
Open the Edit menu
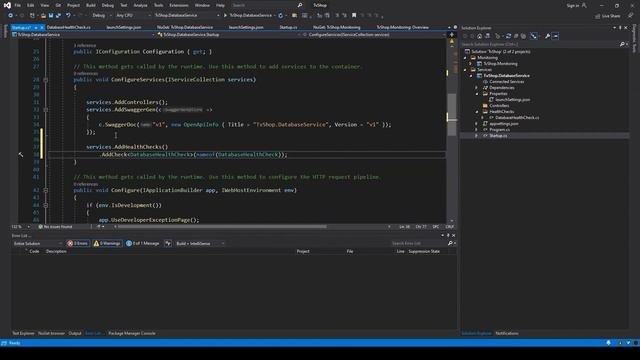[31, 5]
